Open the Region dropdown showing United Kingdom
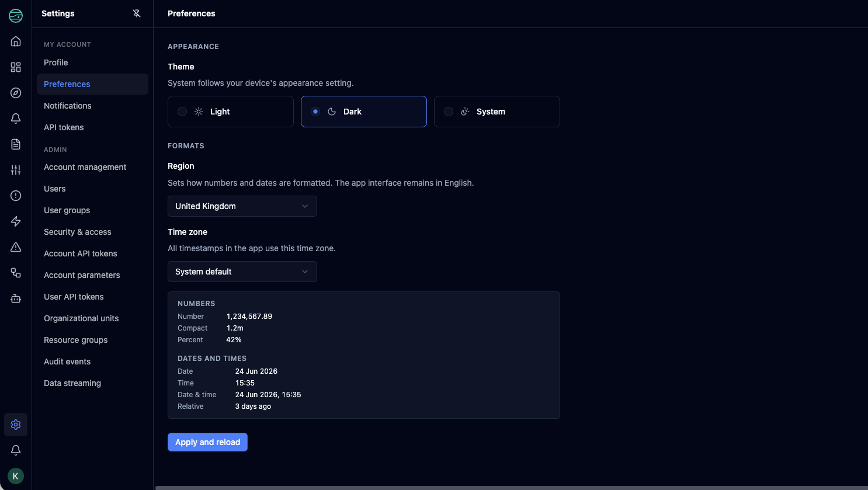Screen dimensions: 868x490 coord(242,206)
